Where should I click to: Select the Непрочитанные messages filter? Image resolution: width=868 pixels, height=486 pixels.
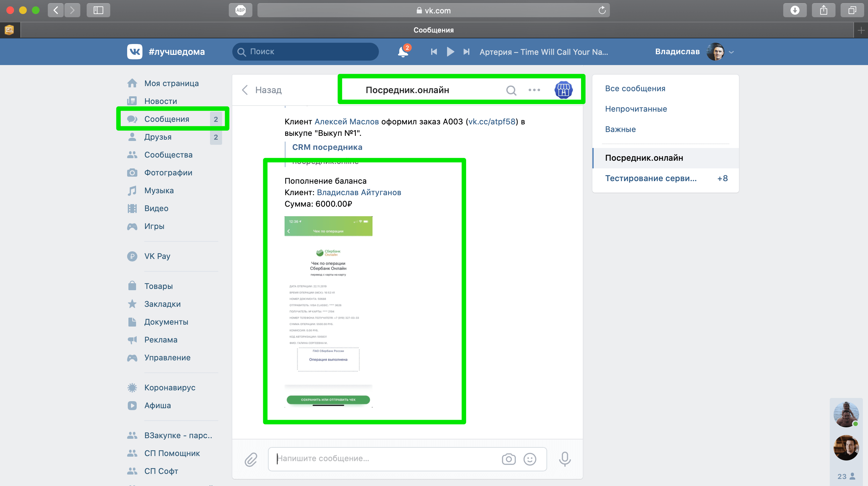pos(636,109)
